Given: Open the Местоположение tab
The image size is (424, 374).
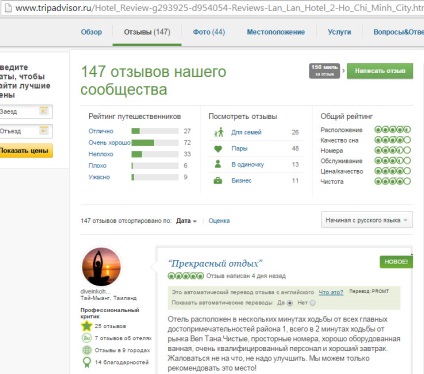Looking at the screenshot, I should (276, 32).
